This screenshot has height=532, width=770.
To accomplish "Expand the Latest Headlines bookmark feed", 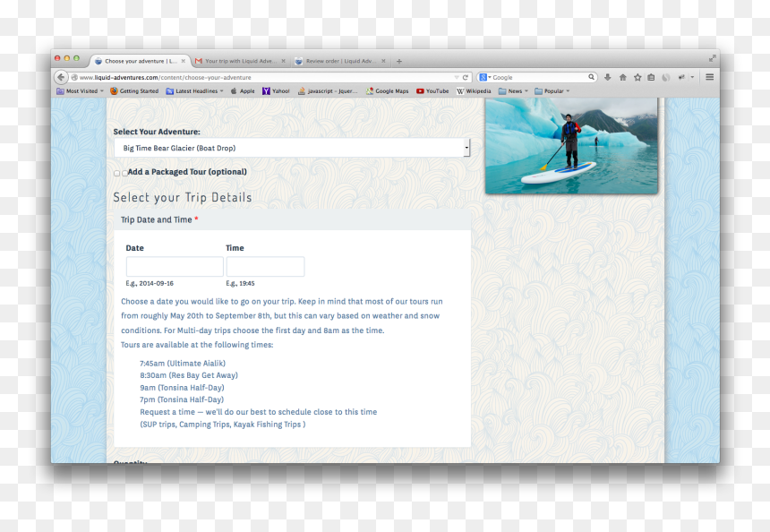I will click(195, 90).
